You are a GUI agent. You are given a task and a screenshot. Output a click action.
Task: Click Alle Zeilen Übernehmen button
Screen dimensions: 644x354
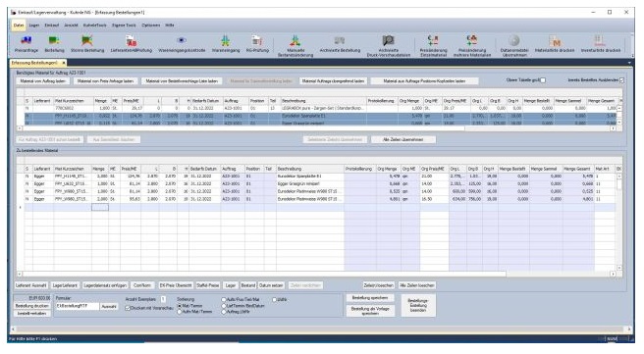coord(402,140)
